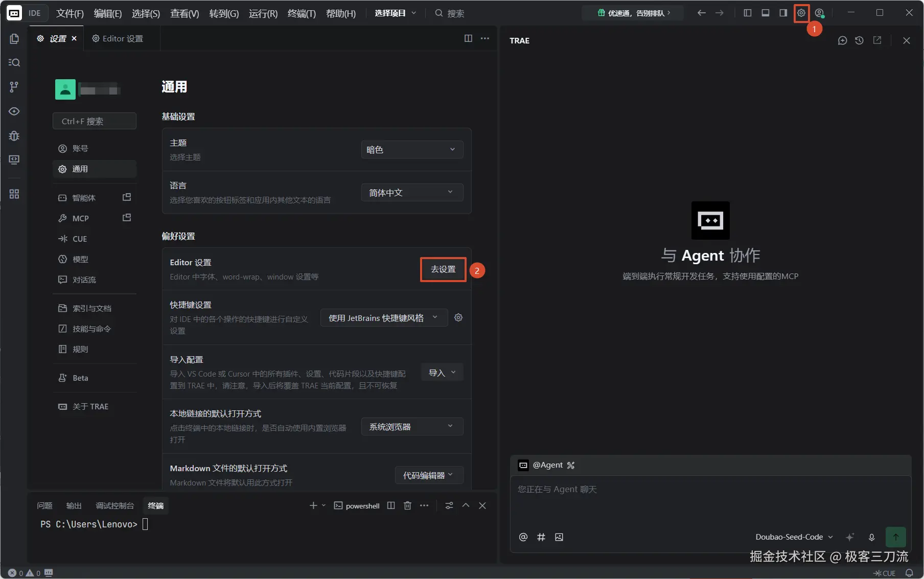924x579 pixels.
Task: Open the Search view in activity bar
Action: coord(14,62)
